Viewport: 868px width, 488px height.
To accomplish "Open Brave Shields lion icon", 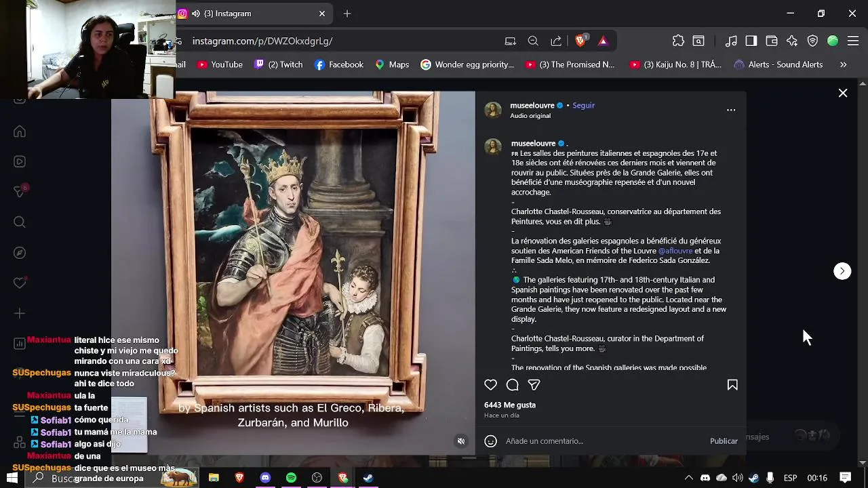I will [x=580, y=41].
